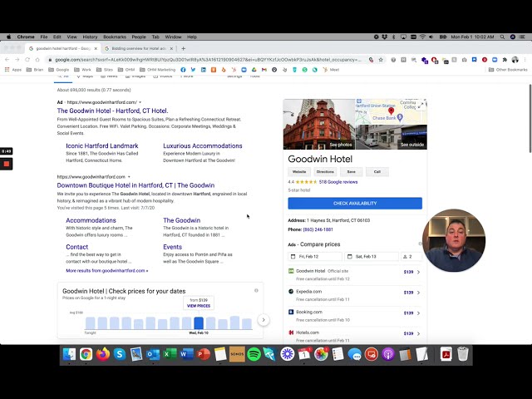Screen dimensions: 532x399
Task: Open Firefox from the dock
Action: click(103, 354)
